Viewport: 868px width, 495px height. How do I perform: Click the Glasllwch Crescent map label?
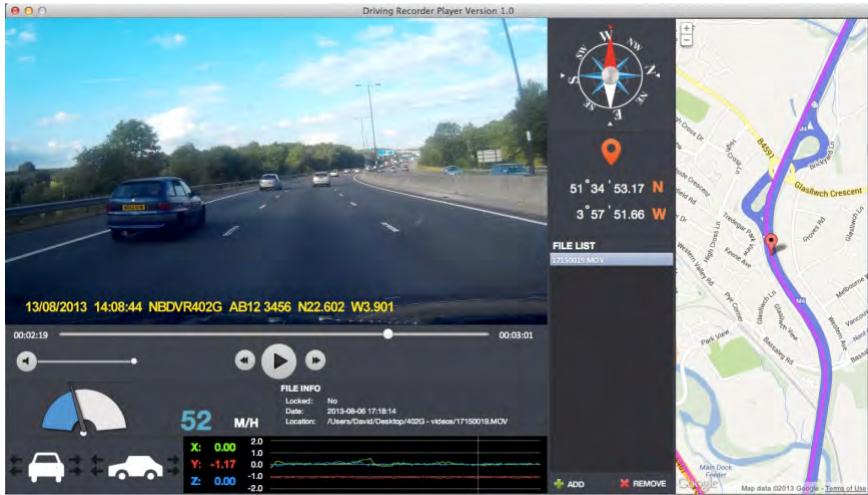(x=828, y=189)
